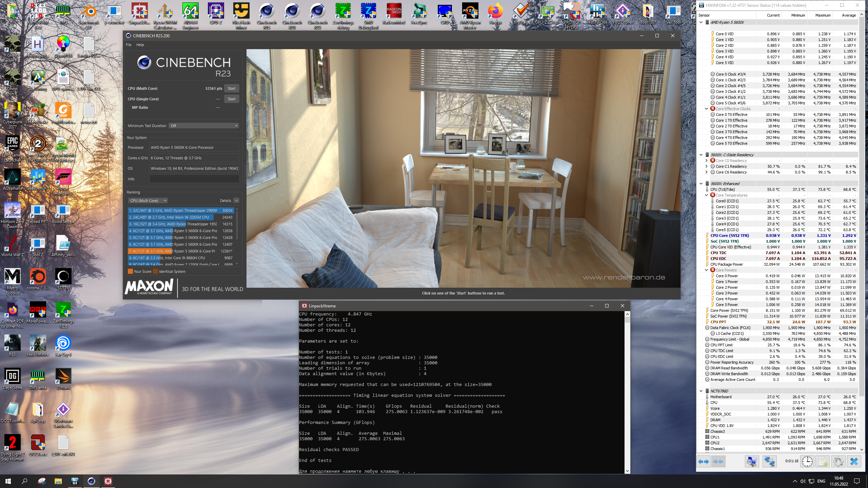Image resolution: width=868 pixels, height=488 pixels.
Task: Open the CPU-Z desktop shortcut
Action: (x=216, y=14)
